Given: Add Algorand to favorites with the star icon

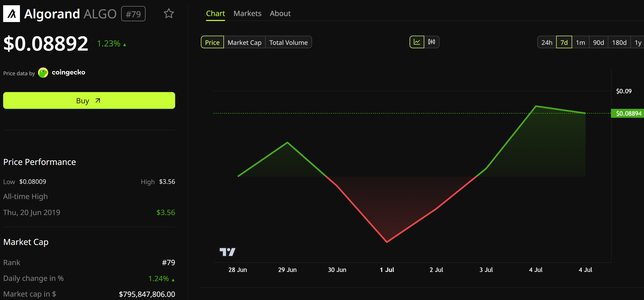Looking at the screenshot, I should point(169,14).
